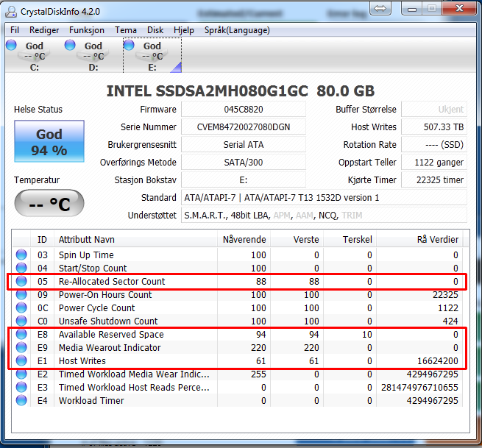Select the Media Wearout Indicator attribute name
482x448 pixels.
click(x=110, y=347)
